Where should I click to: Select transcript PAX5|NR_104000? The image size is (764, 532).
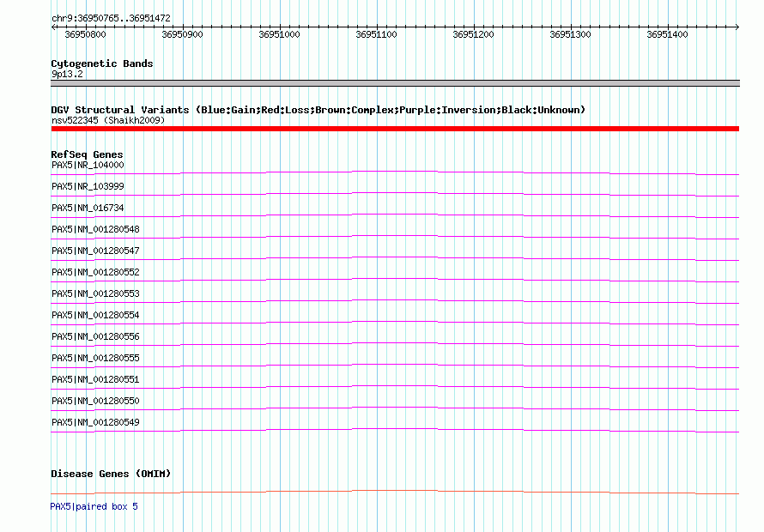point(88,165)
